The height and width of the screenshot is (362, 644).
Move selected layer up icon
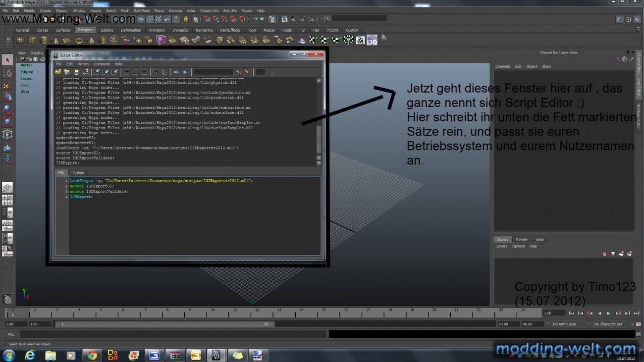(604, 254)
